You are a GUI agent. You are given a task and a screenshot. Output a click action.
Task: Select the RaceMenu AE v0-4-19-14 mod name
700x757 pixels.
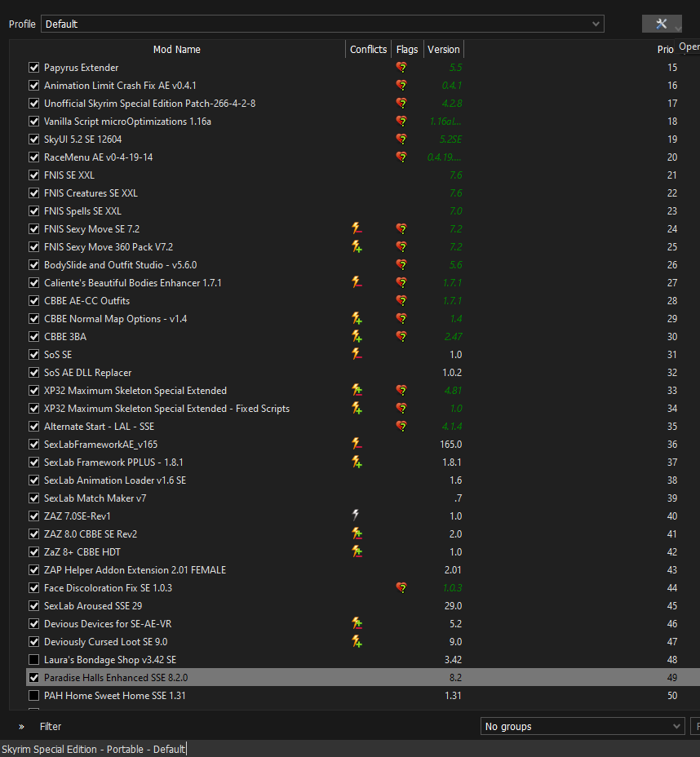click(x=99, y=157)
